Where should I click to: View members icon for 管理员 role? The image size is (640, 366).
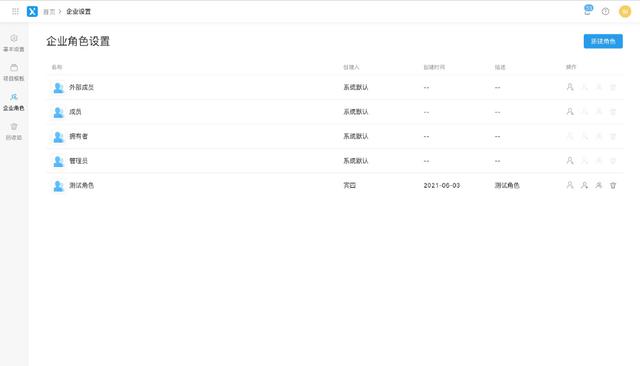(x=570, y=161)
